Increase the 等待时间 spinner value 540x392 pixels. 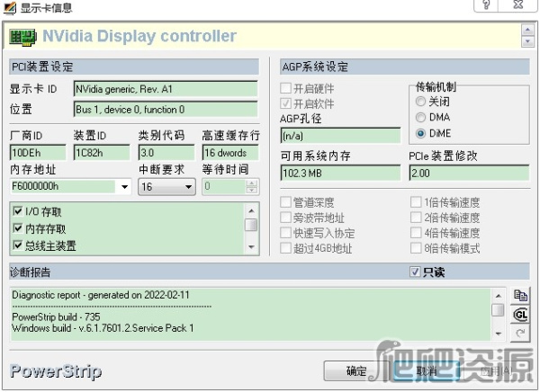[x=252, y=183]
